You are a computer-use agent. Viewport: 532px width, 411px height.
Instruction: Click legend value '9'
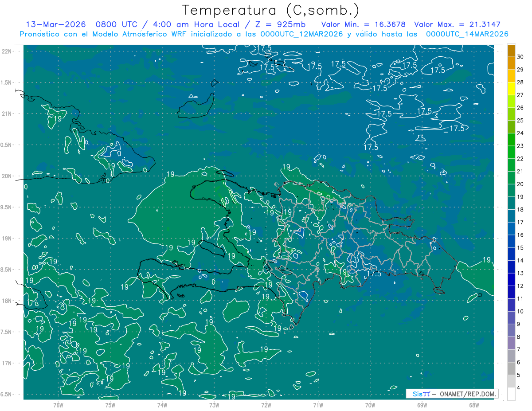[x=519, y=324]
